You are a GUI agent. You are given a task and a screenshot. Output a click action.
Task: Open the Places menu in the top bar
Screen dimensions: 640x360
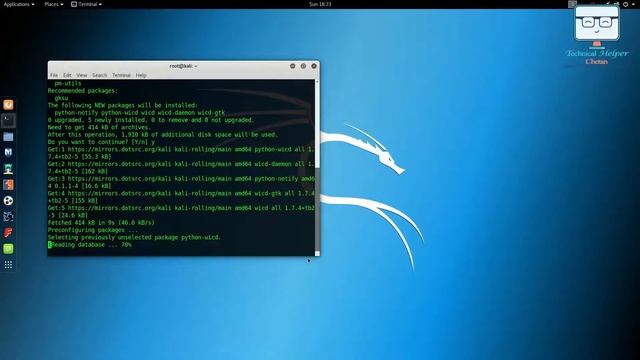point(53,4)
